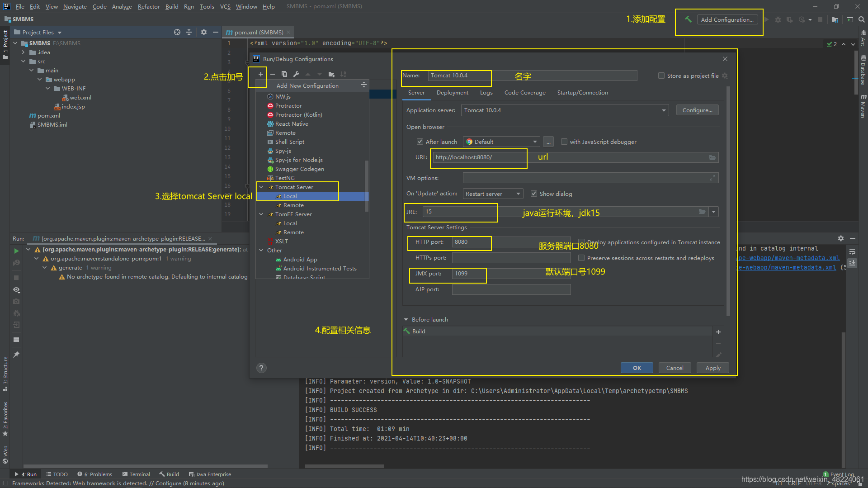Image resolution: width=868 pixels, height=488 pixels.
Task: Click OK button in configuration dialog
Action: [x=637, y=368]
